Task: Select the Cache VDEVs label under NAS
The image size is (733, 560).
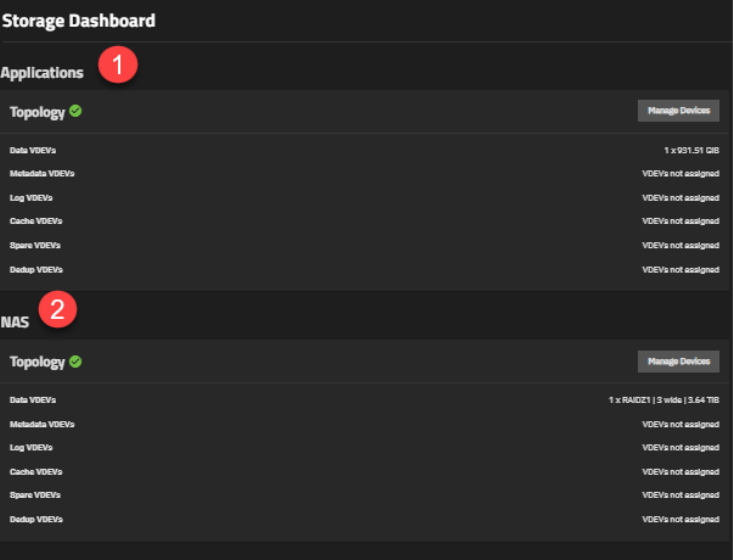Action: (35, 472)
